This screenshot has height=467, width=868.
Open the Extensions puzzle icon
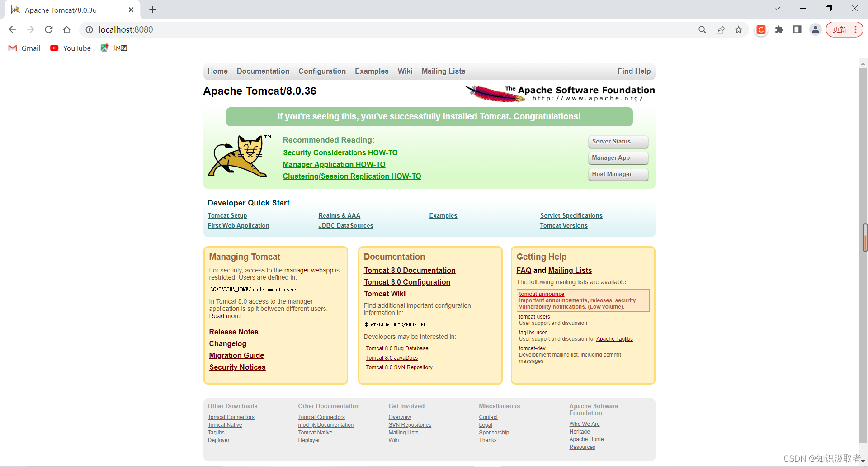click(x=779, y=29)
